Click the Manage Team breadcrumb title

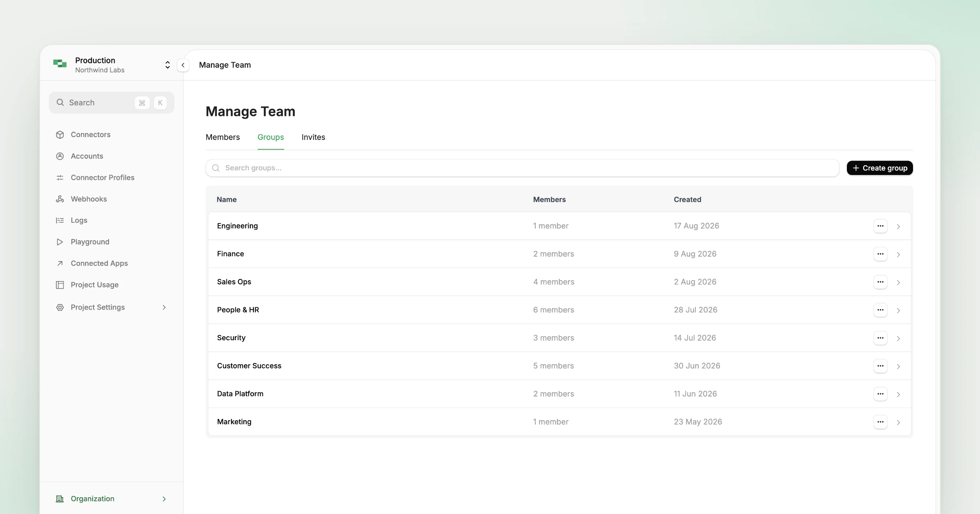225,65
